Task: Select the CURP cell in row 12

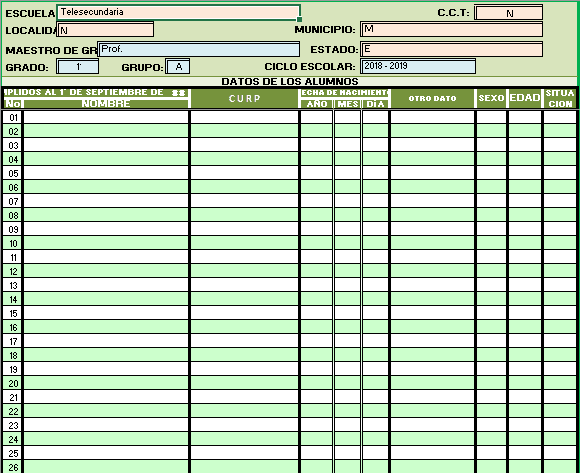Action: click(x=244, y=271)
